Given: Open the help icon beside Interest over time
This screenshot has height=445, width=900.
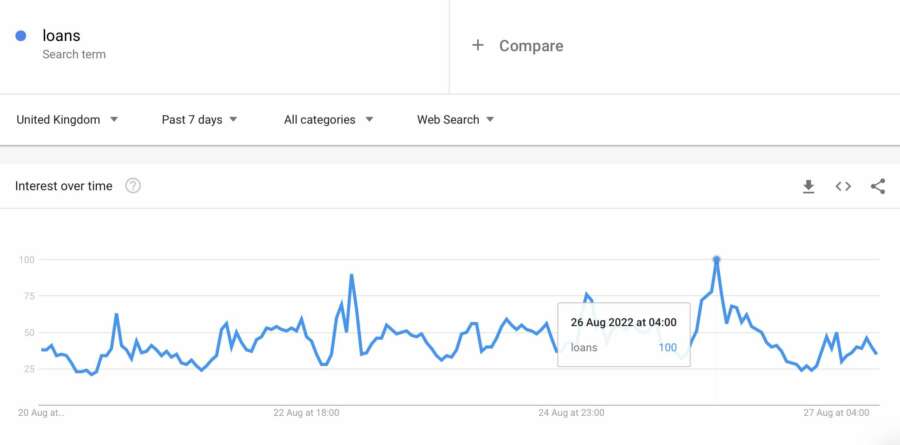Looking at the screenshot, I should (x=133, y=186).
